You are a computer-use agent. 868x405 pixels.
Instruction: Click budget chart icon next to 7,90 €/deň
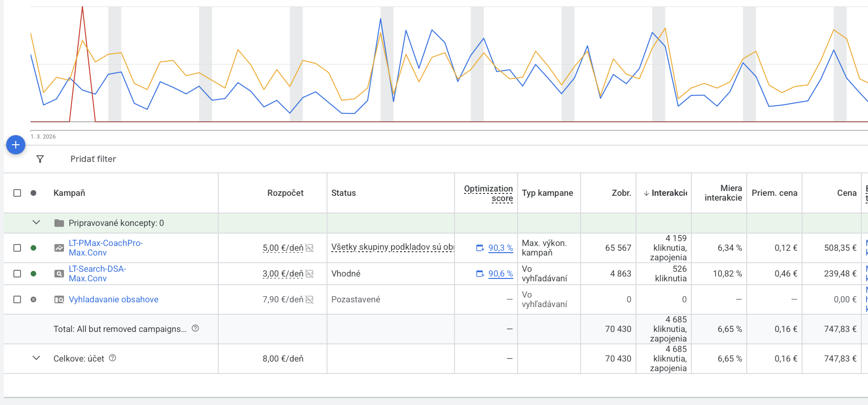[x=310, y=299]
